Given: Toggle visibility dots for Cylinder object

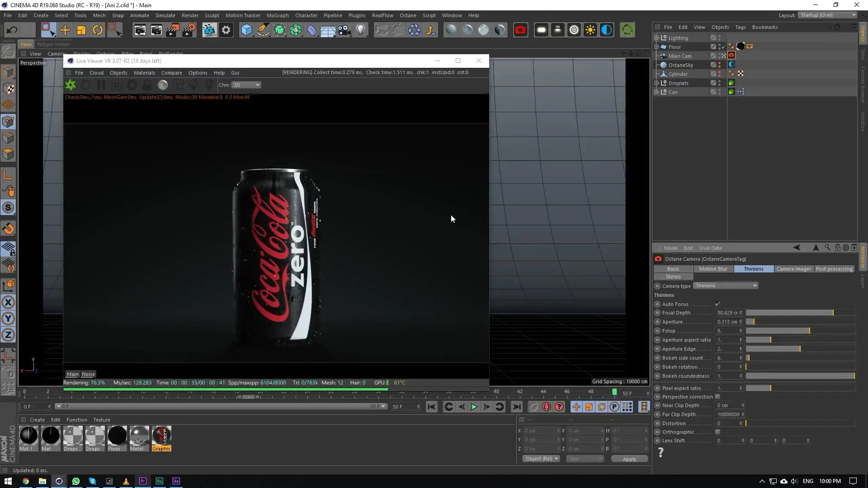Looking at the screenshot, I should click(x=719, y=74).
